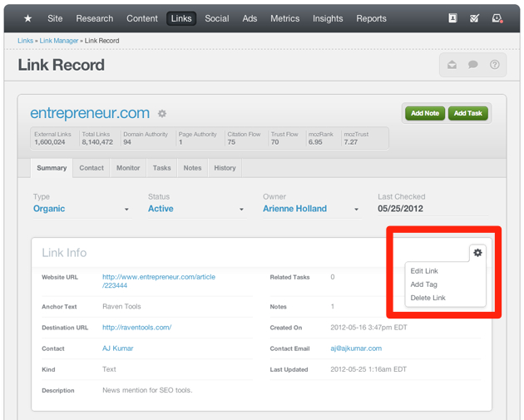Open the Ads menu
This screenshot has height=420, width=524.
pyautogui.click(x=250, y=18)
